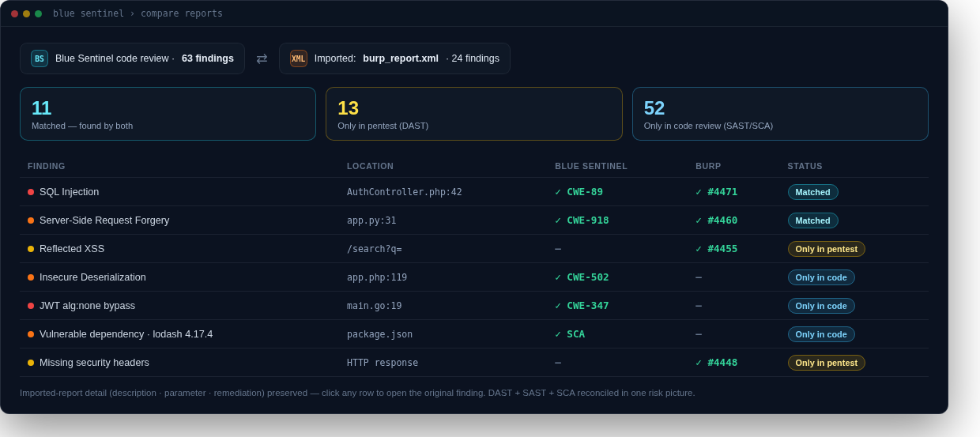Open the Server-Side Request Forgery finding
The height and width of the screenshot is (437, 980).
click(x=474, y=220)
